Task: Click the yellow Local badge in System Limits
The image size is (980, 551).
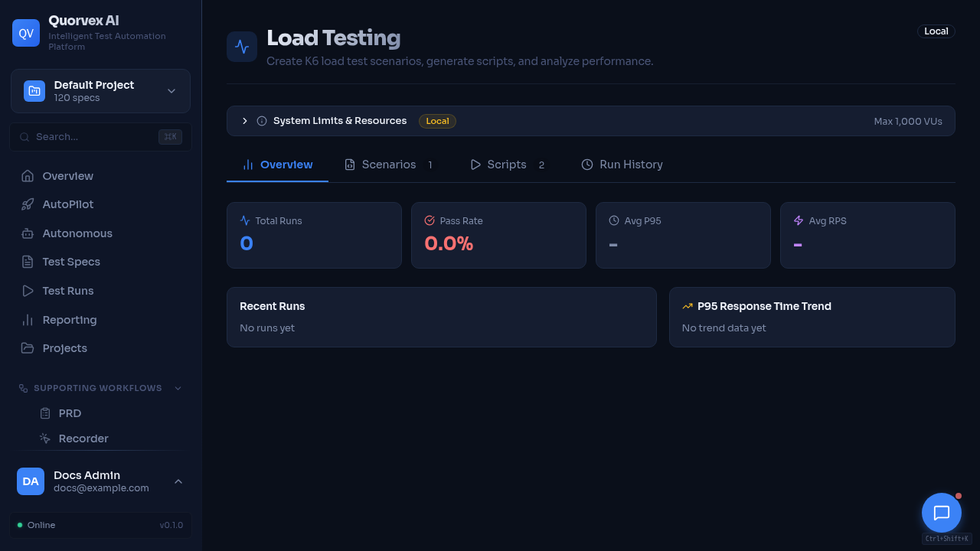Action: pyautogui.click(x=437, y=121)
